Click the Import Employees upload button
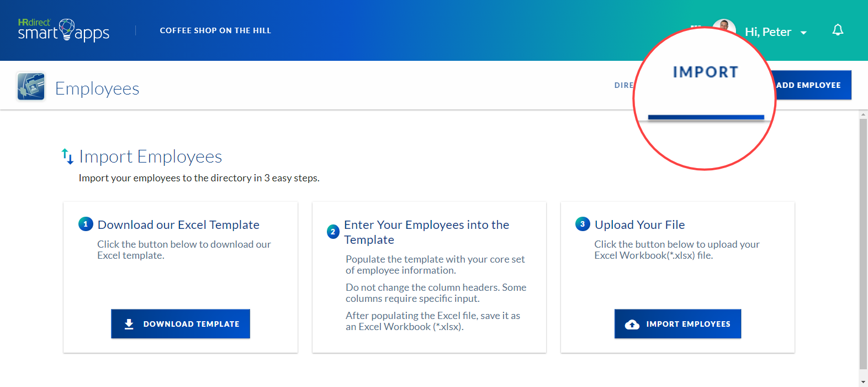Image resolution: width=868 pixels, height=387 pixels. pos(678,324)
